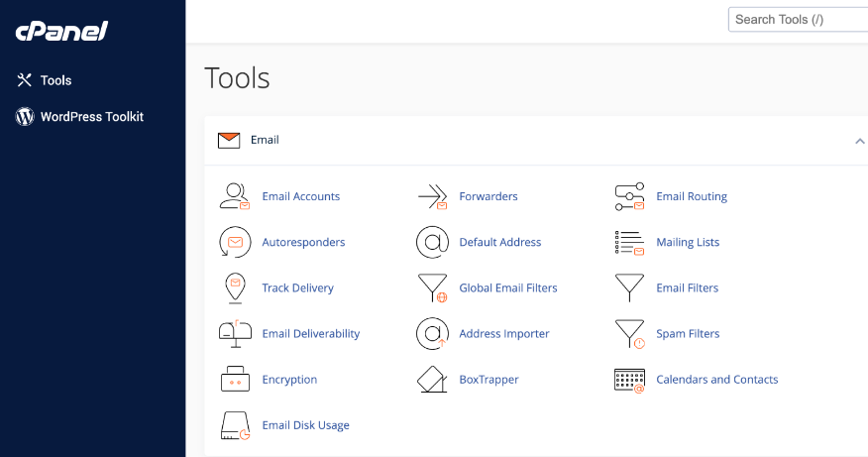Image resolution: width=868 pixels, height=457 pixels.
Task: Click the Global Email Filters link
Action: click(x=507, y=287)
